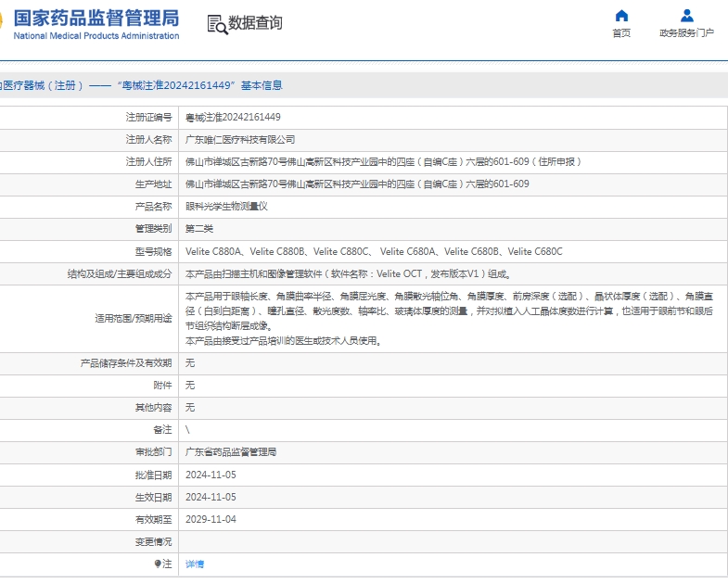The image size is (728, 583).
Task: Click the 批准日期 value 2024-11-05
Action: click(x=211, y=475)
